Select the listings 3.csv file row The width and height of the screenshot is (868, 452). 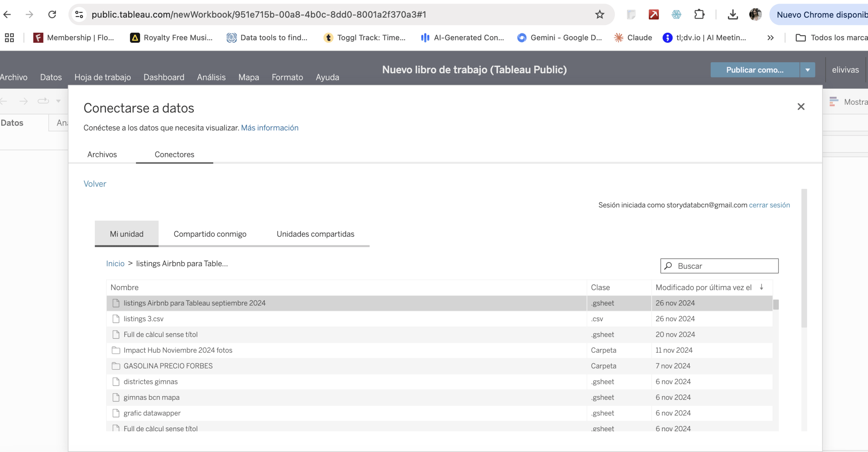[143, 319]
